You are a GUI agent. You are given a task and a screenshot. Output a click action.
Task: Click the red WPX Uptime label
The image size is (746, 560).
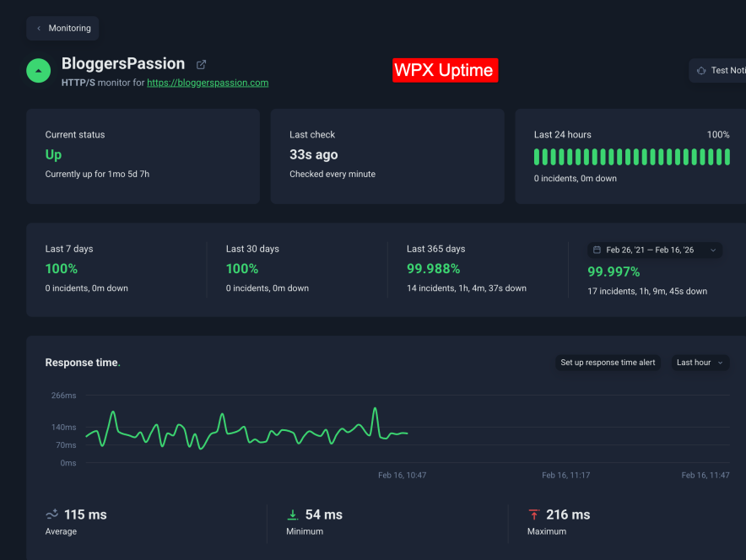445,70
